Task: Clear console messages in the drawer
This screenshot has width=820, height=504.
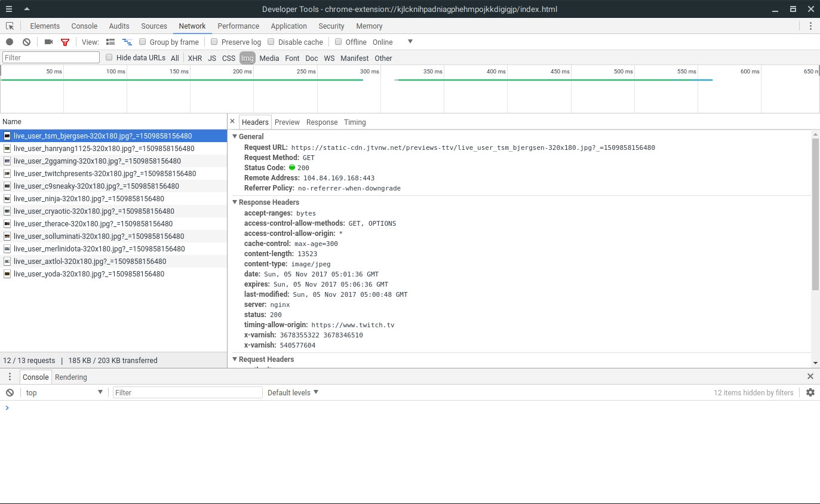Action: pyautogui.click(x=9, y=392)
